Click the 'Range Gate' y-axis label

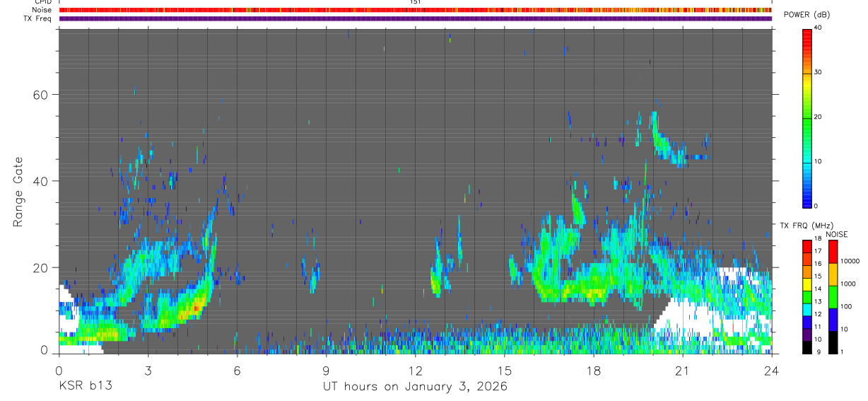18,192
